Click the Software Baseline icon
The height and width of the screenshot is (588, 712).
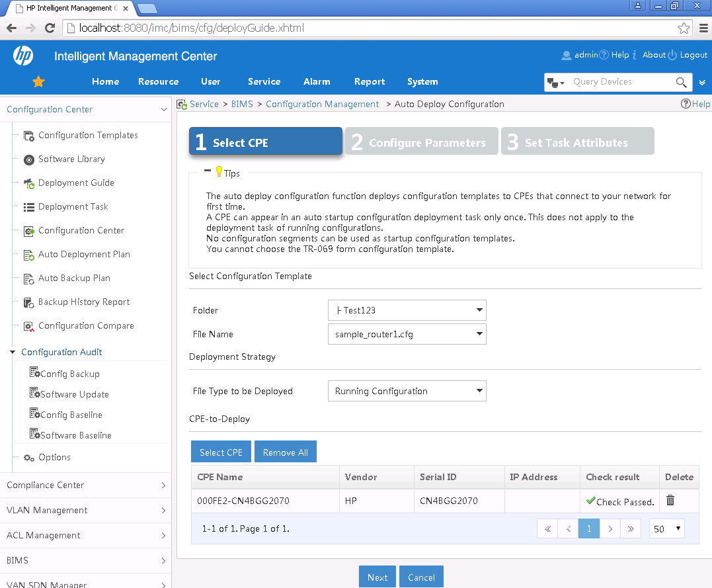(x=35, y=433)
